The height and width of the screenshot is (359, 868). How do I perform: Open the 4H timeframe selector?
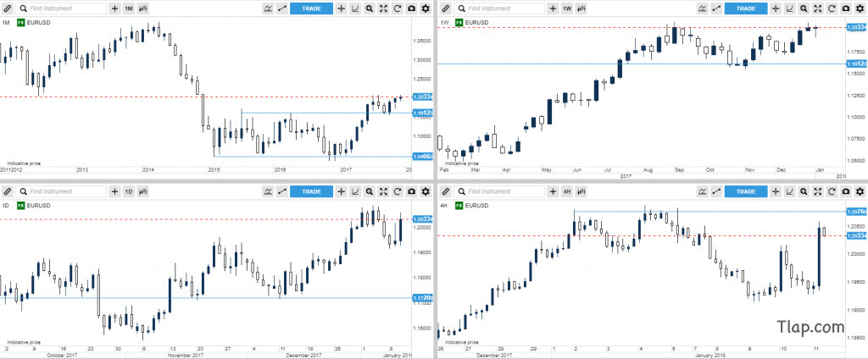pyautogui.click(x=567, y=191)
